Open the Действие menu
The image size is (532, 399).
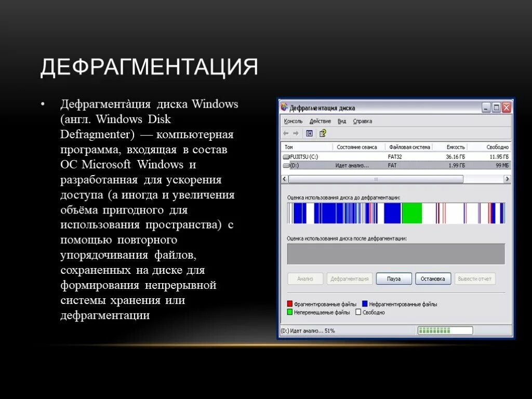coord(320,121)
